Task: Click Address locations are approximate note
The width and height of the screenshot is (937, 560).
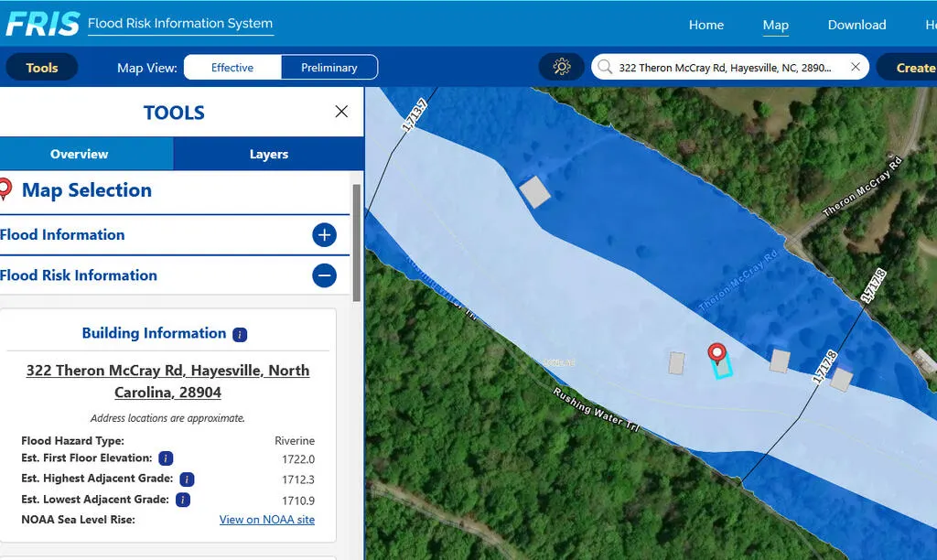Action: (168, 418)
